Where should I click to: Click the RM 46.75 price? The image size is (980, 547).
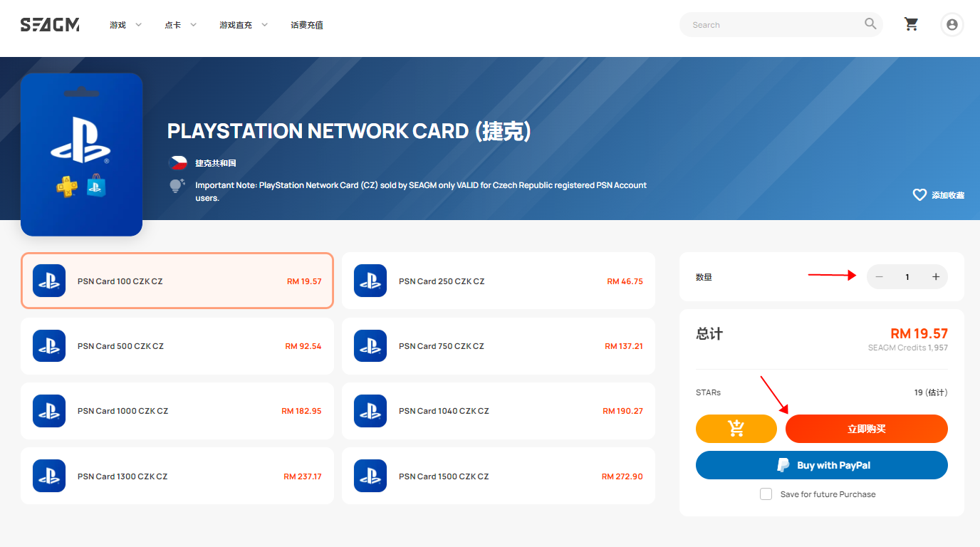click(x=625, y=281)
